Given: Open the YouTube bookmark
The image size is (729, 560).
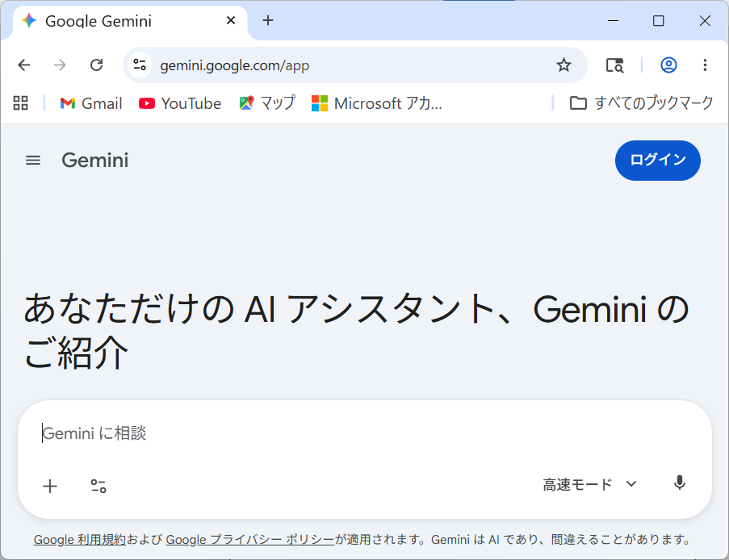Looking at the screenshot, I should 180,103.
